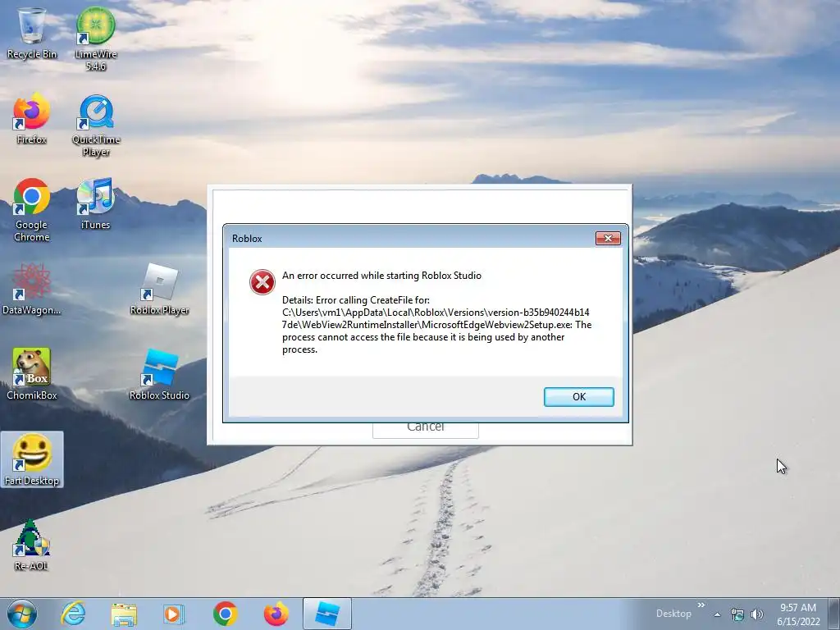Click the Show desktop strip

(834, 614)
